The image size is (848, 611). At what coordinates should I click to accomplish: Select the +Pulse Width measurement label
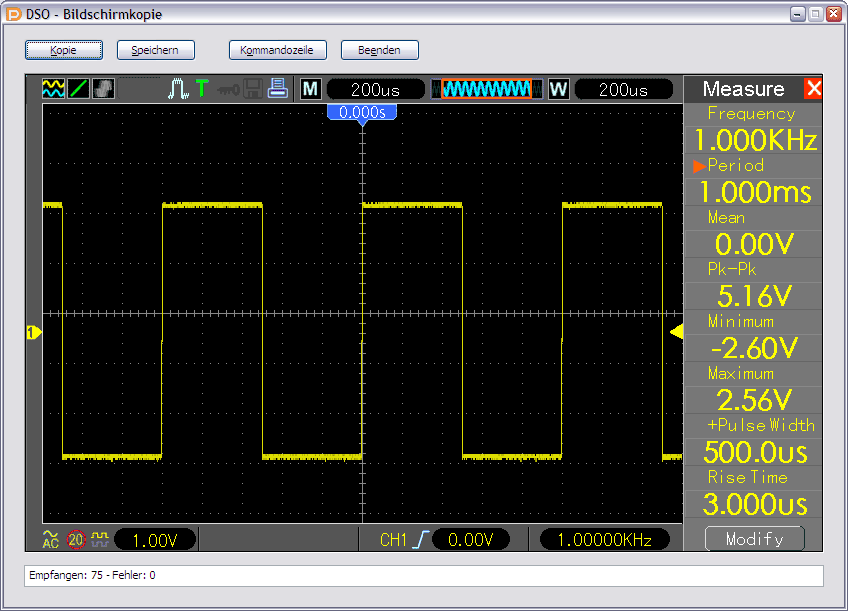coord(761,425)
